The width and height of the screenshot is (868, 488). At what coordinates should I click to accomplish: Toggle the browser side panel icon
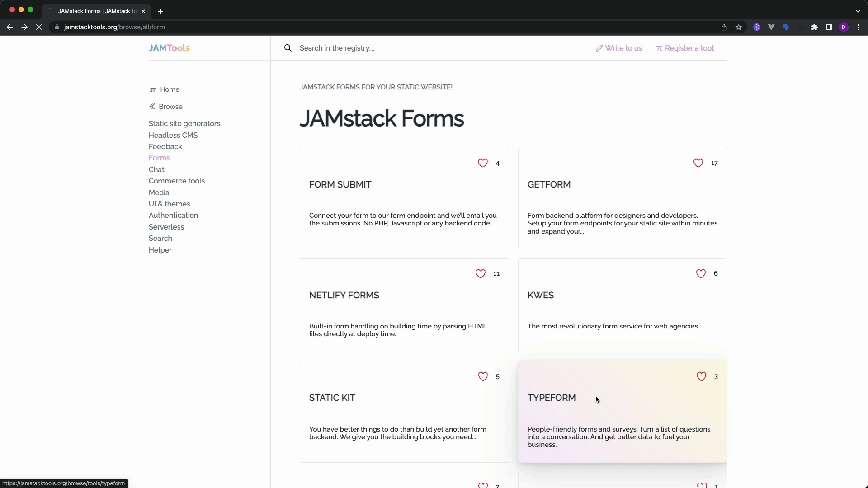829,27
